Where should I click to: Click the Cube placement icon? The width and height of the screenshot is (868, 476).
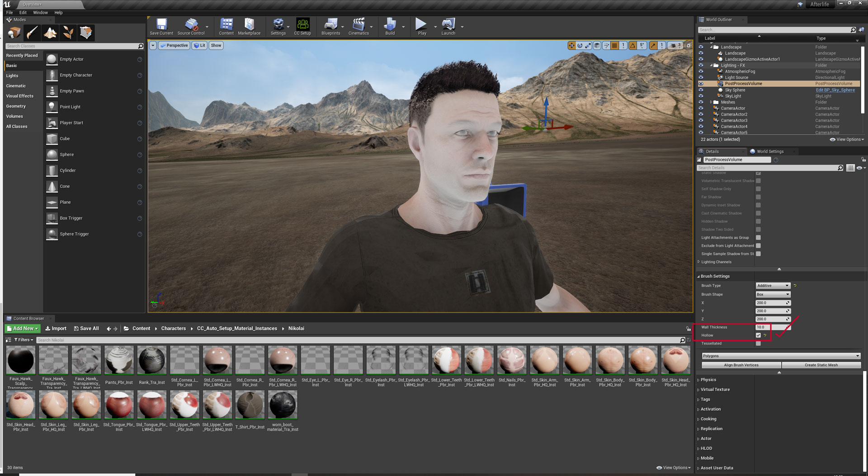[x=52, y=139]
